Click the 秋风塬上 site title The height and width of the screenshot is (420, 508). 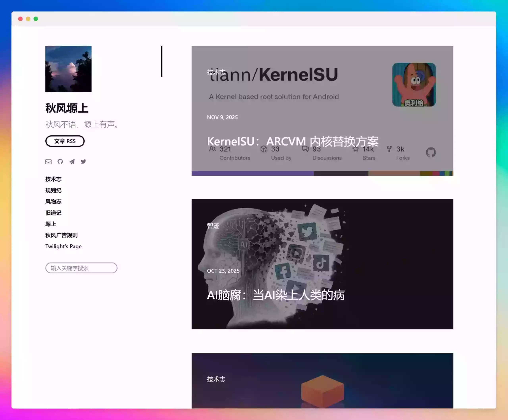tap(67, 108)
